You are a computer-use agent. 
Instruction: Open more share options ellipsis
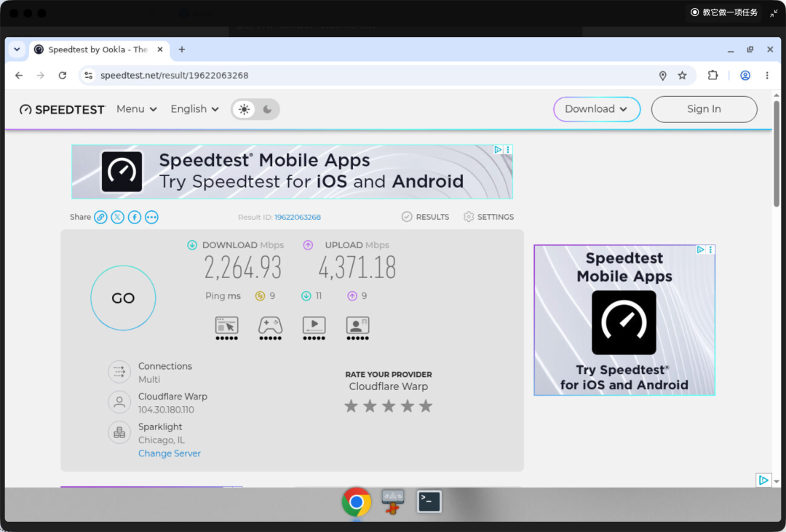tap(151, 217)
